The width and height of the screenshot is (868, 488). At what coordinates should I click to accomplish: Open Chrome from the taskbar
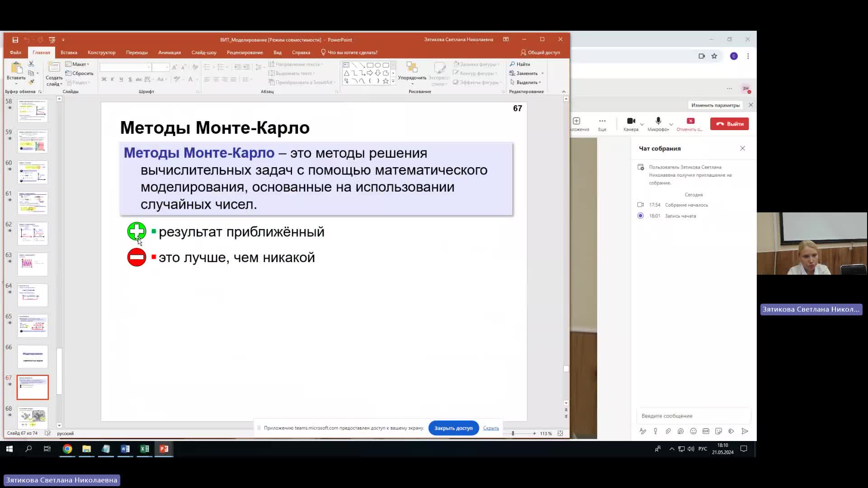pos(67,449)
